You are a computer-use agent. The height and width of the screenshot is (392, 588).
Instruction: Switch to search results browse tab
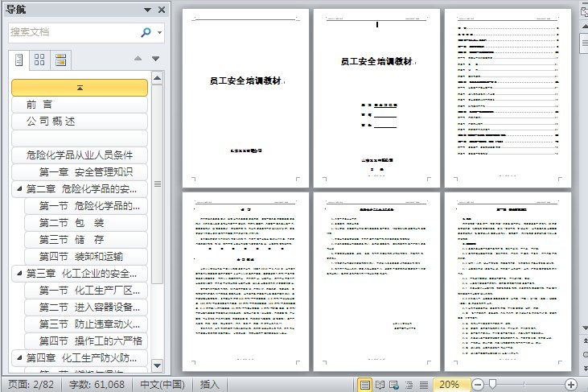[60, 60]
